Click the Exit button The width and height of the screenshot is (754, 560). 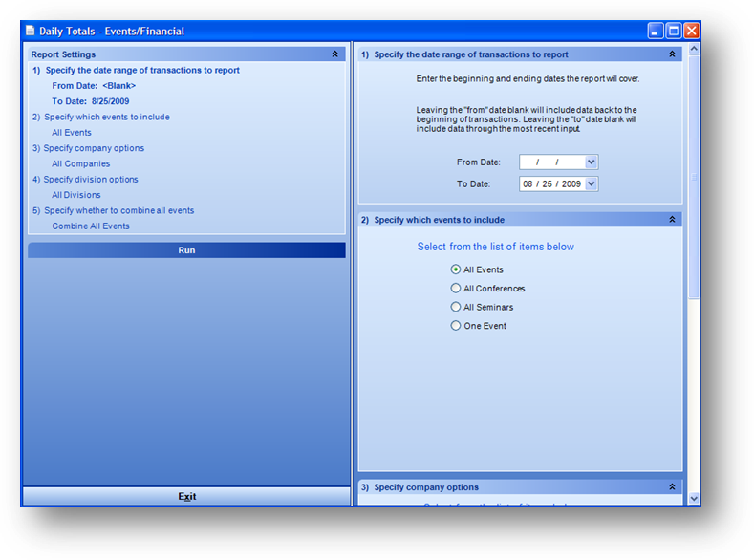186,497
